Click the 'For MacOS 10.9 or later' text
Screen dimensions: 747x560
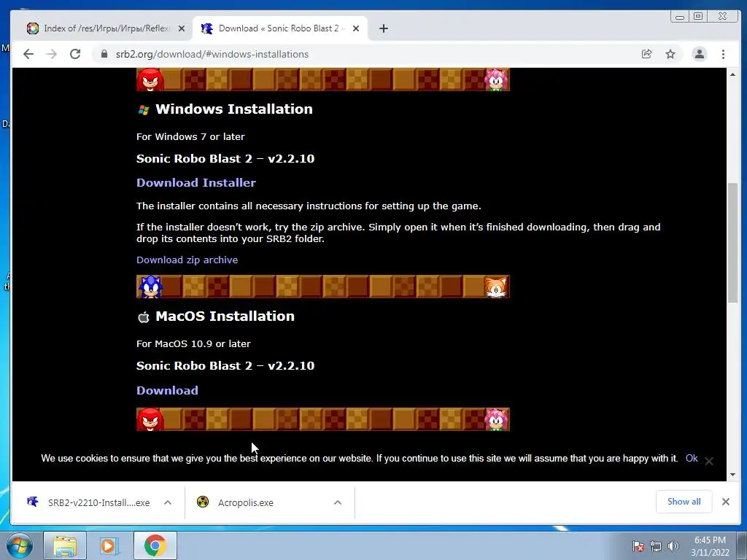[193, 344]
